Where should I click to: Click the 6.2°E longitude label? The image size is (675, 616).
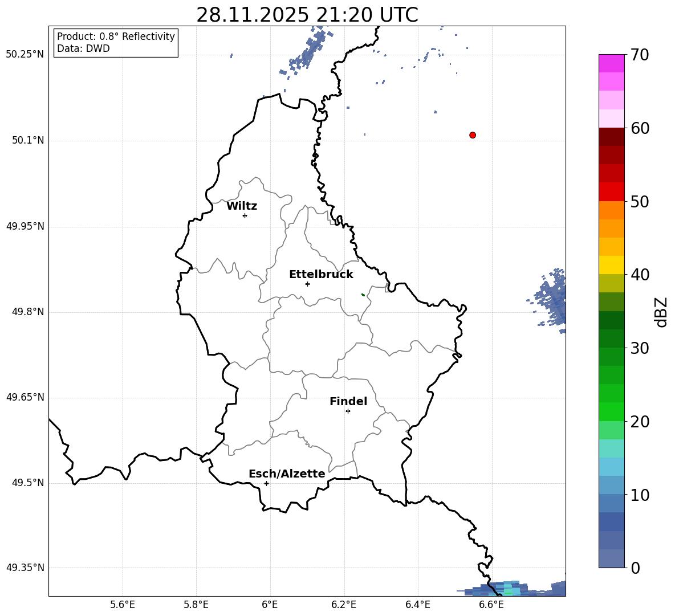click(344, 605)
